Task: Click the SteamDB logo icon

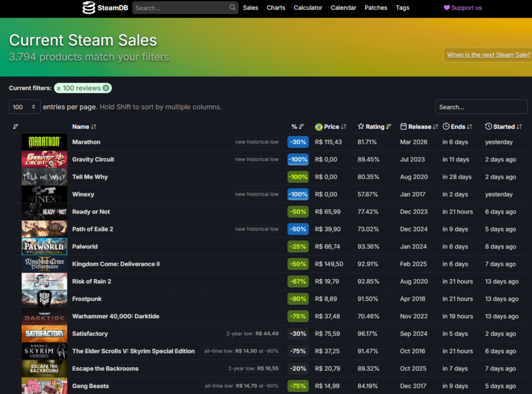Action: pos(88,7)
